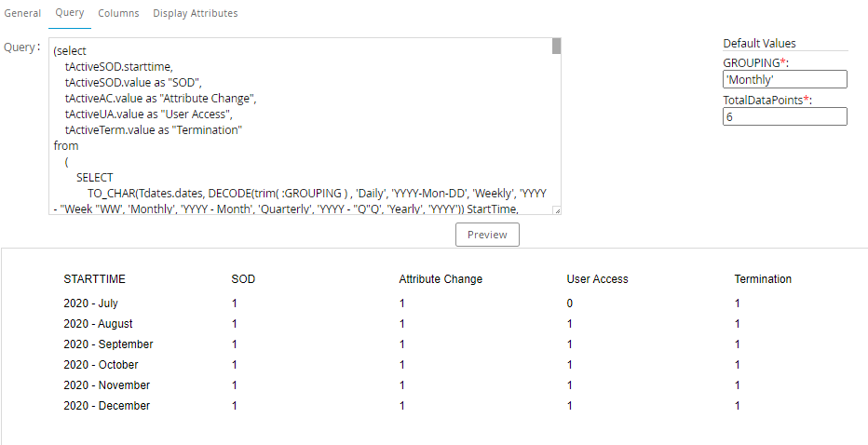Image resolution: width=868 pixels, height=445 pixels.
Task: Click the 2020 - August row label
Action: [x=98, y=324]
